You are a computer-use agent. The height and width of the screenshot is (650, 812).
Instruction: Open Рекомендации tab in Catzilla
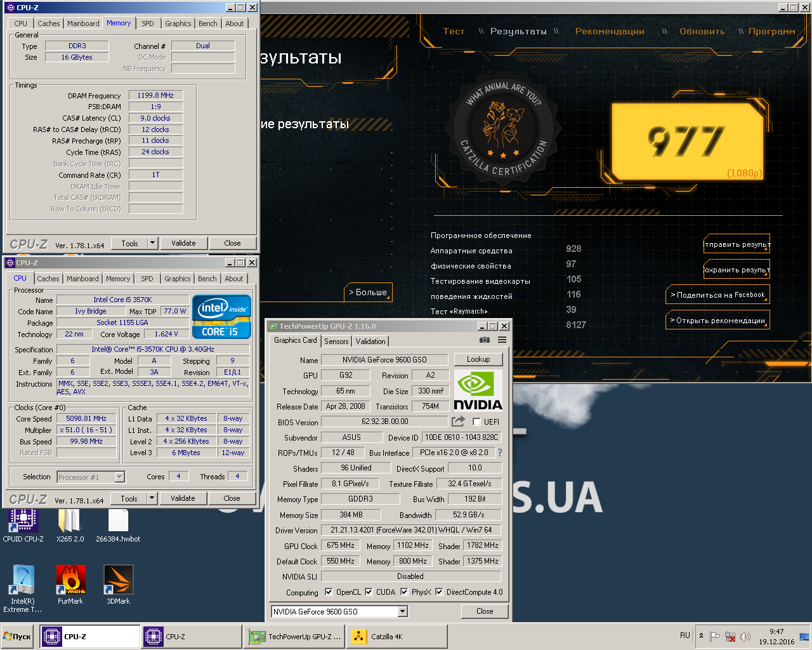click(x=610, y=31)
